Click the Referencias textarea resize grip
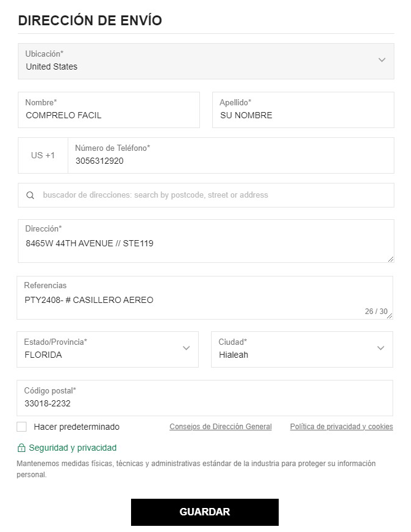 click(x=389, y=316)
